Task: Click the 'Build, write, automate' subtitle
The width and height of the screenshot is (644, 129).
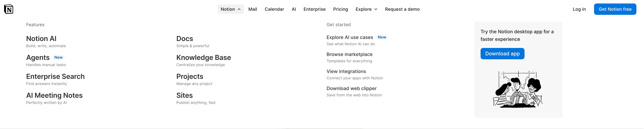Action: tap(46, 46)
